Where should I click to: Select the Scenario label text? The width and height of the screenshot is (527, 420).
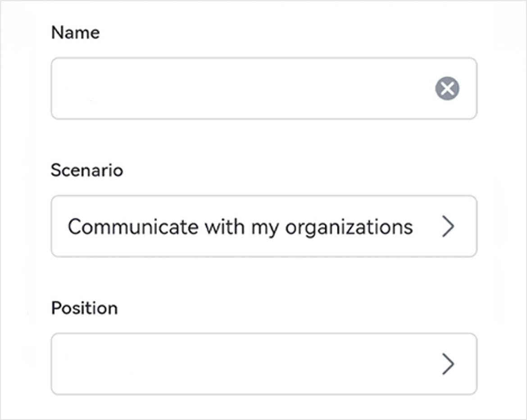[87, 170]
